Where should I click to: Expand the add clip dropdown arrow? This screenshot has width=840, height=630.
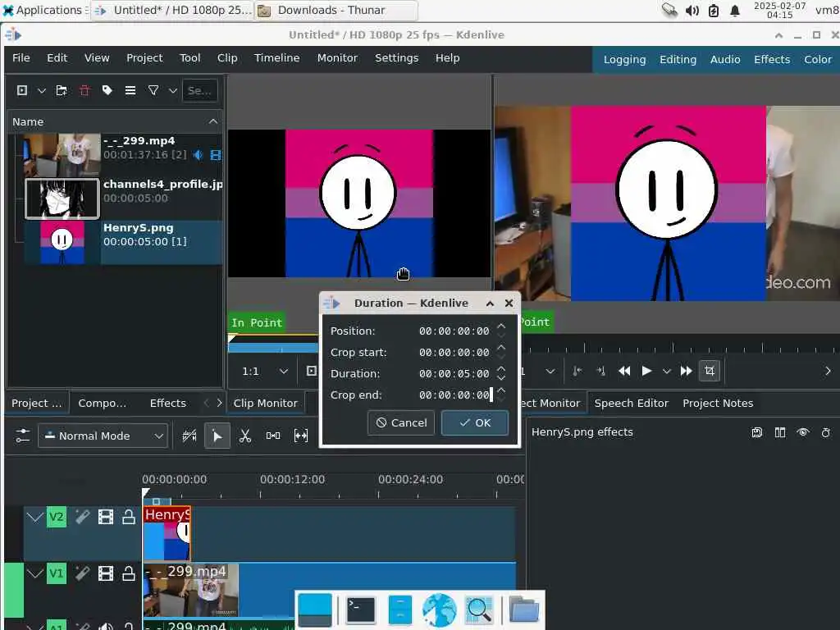coord(41,90)
